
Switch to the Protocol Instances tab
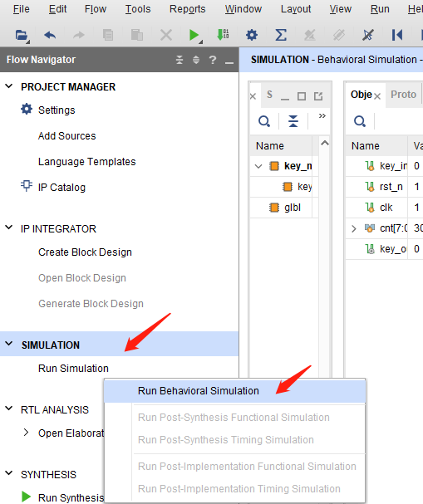[403, 95]
